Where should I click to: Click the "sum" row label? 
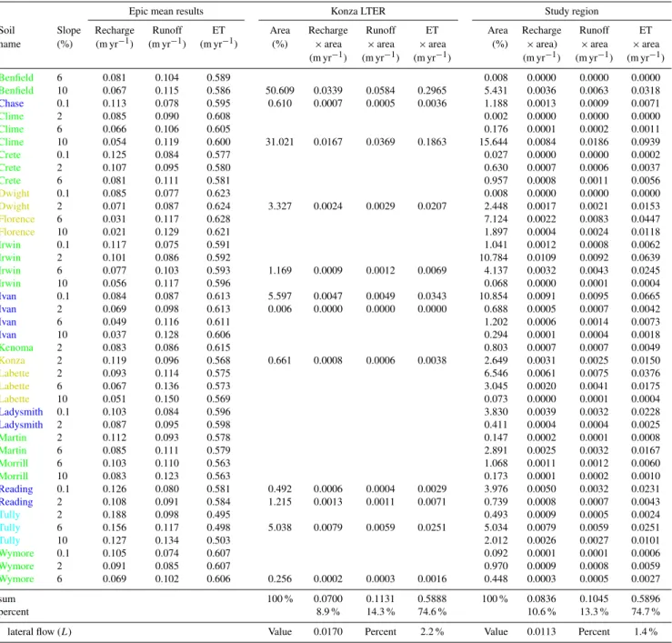[x=7, y=598]
